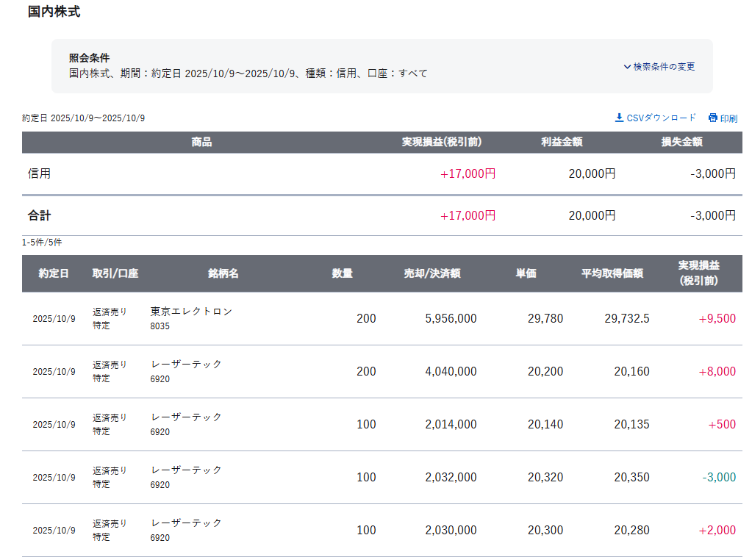This screenshot has width=752, height=560.
Task: Click the 印刷 text link
Action: click(728, 118)
